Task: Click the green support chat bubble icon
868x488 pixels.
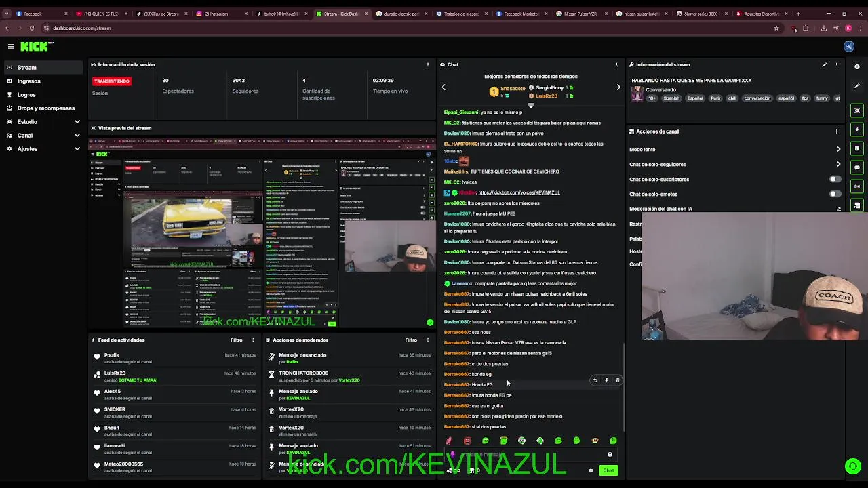Action: [853, 466]
